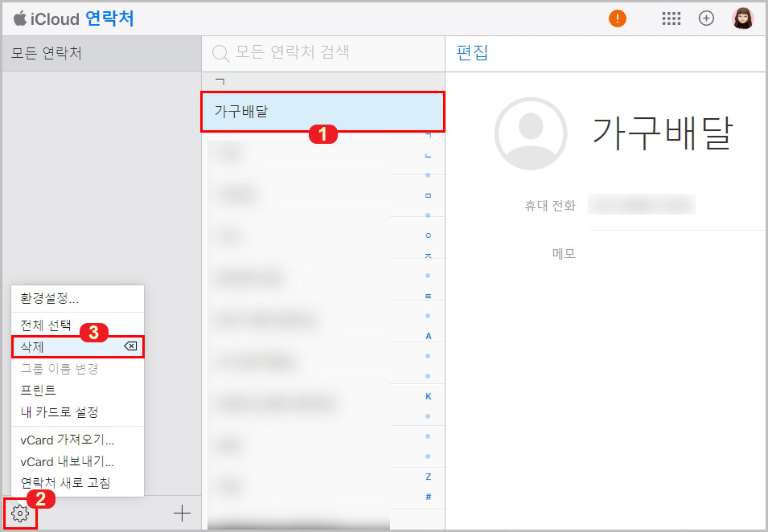Open the iCloud app launcher grid icon

coord(671,18)
